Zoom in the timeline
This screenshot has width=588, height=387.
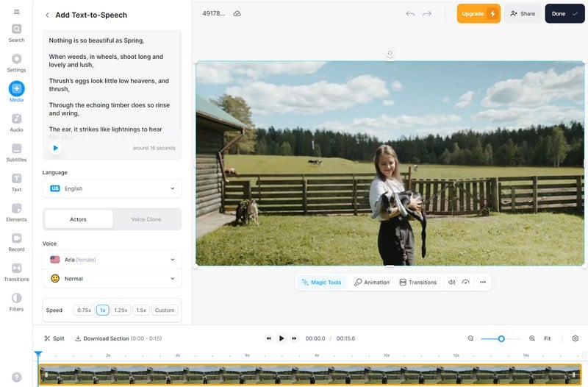click(531, 338)
